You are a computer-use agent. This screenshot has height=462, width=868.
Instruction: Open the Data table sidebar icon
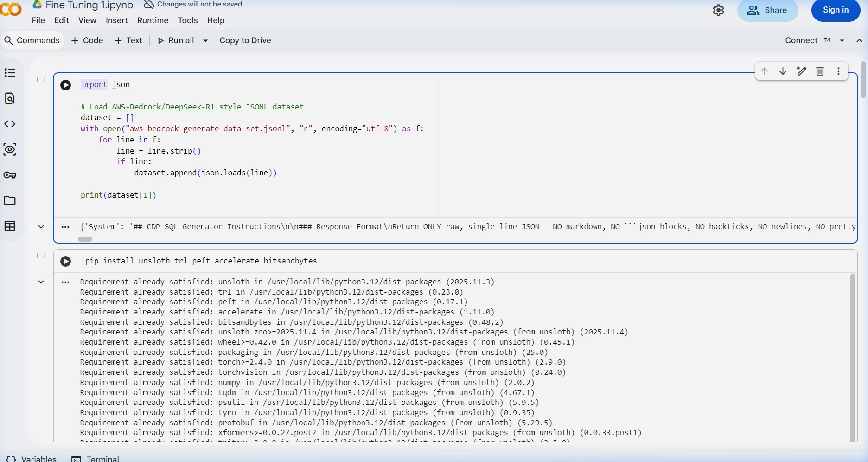pyautogui.click(x=10, y=226)
